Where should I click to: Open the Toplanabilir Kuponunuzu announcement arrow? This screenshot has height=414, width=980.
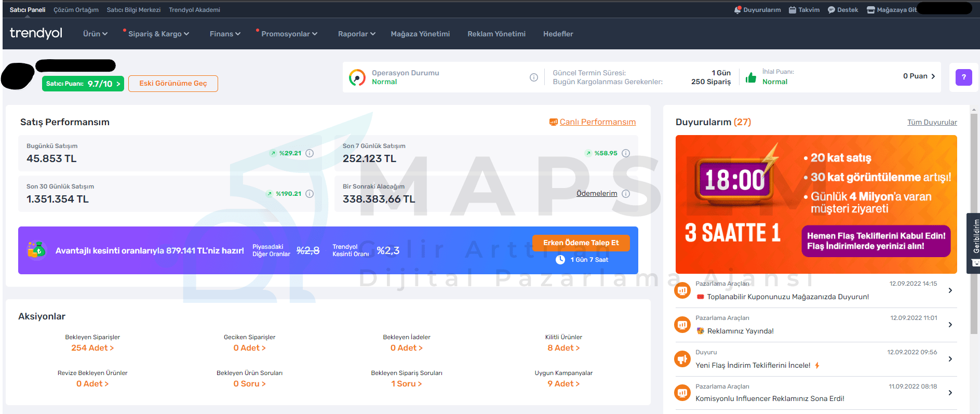point(950,290)
